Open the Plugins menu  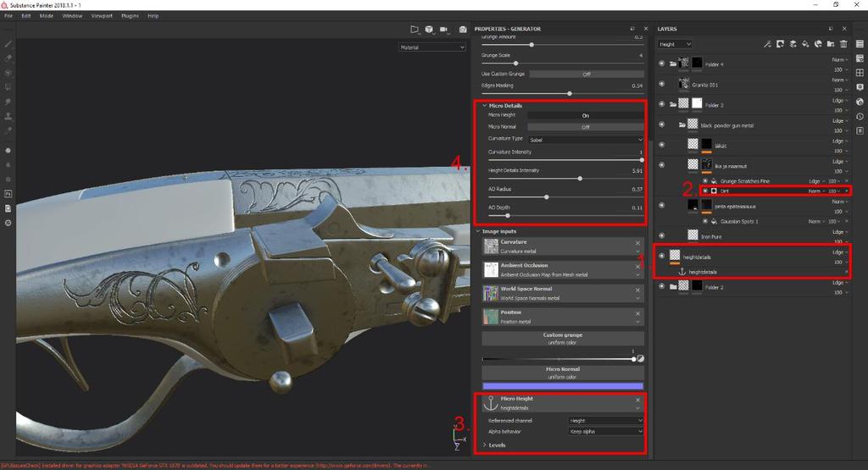(130, 16)
